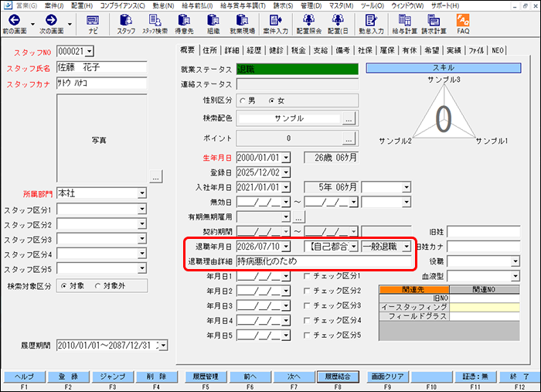This screenshot has height=392, width=541.
Task: Click the 終了 F12 button
Action: point(519,377)
